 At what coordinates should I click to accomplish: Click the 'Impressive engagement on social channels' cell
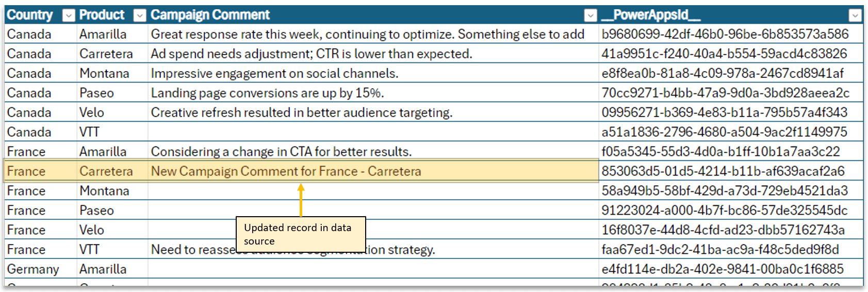coord(274,74)
